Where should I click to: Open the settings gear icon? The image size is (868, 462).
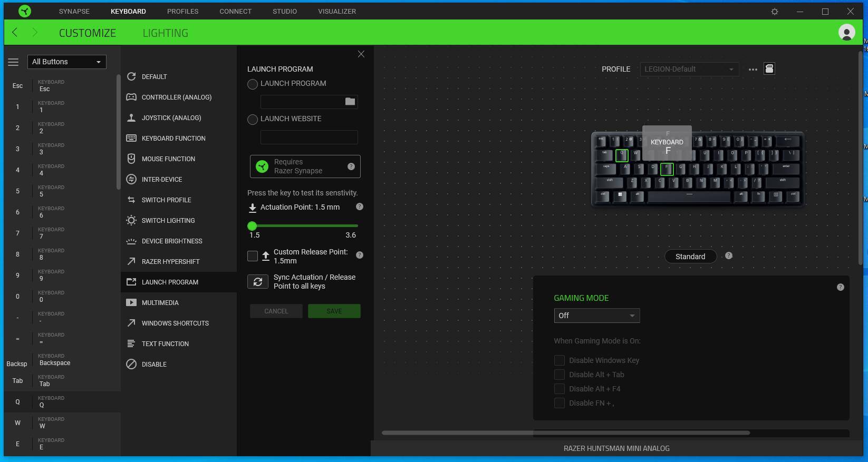[775, 11]
